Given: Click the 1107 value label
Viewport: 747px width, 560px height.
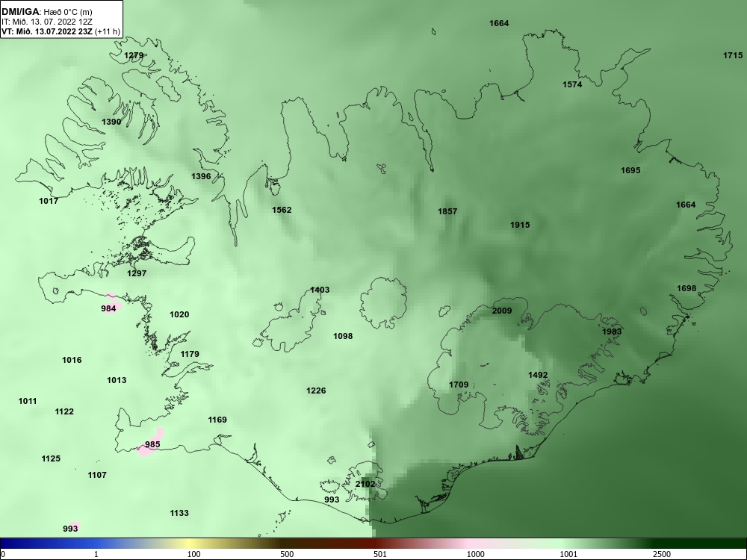Looking at the screenshot, I should [x=97, y=475].
